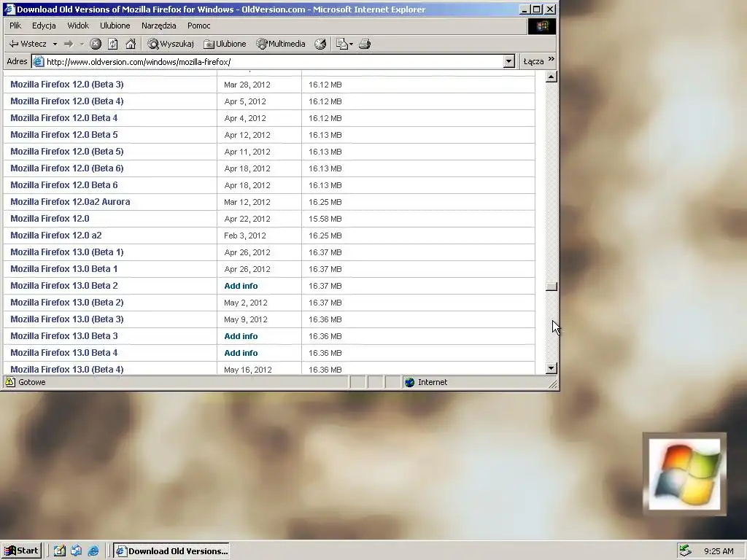747x560 pixels.
Task: Click the Gotowe status warning icon
Action: pos(10,382)
